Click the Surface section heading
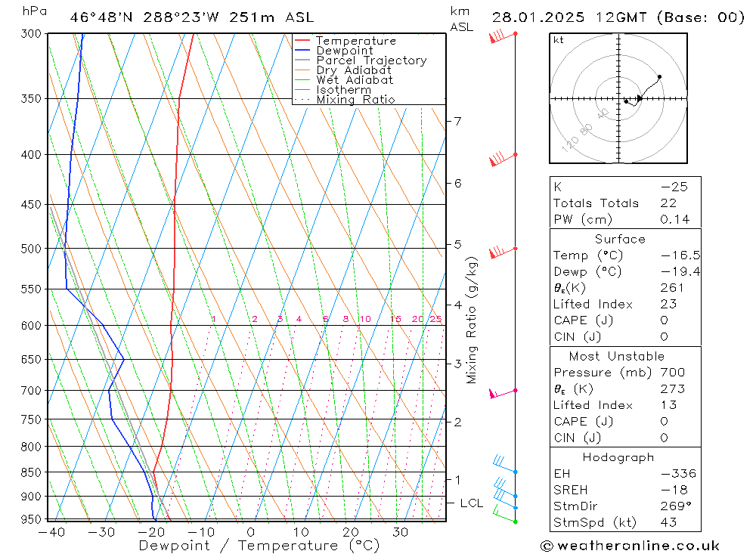This screenshot has width=756, height=554. point(620,239)
